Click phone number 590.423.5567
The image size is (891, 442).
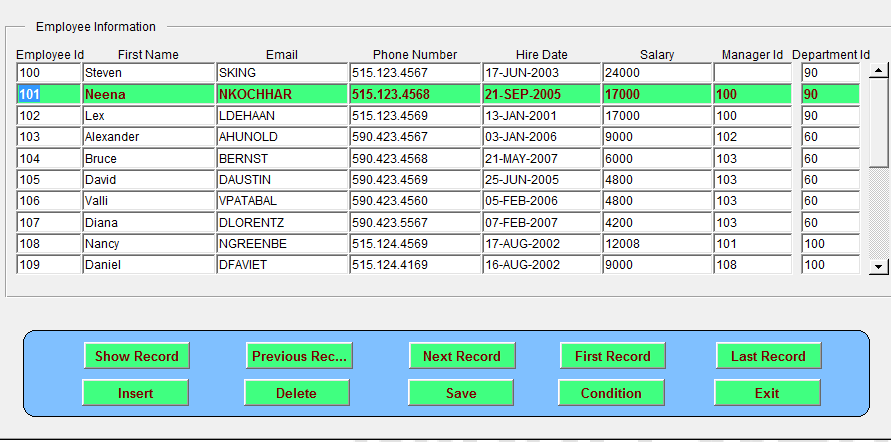click(x=415, y=222)
